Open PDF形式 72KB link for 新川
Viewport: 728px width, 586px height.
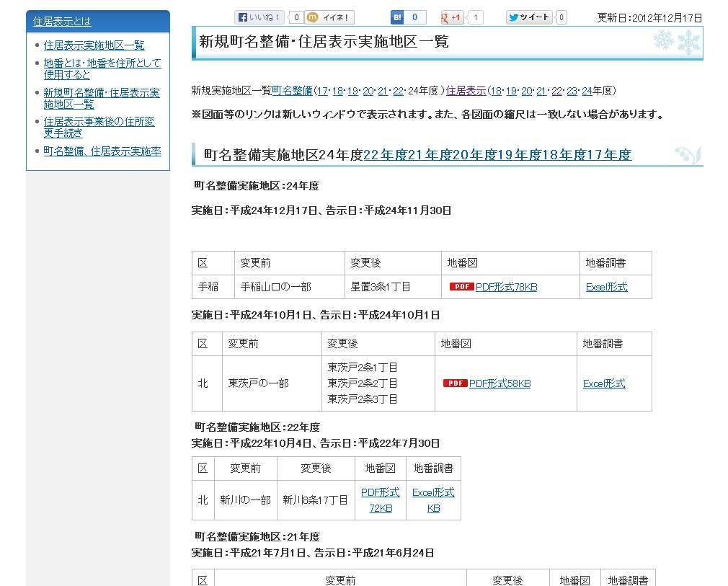coord(381,500)
